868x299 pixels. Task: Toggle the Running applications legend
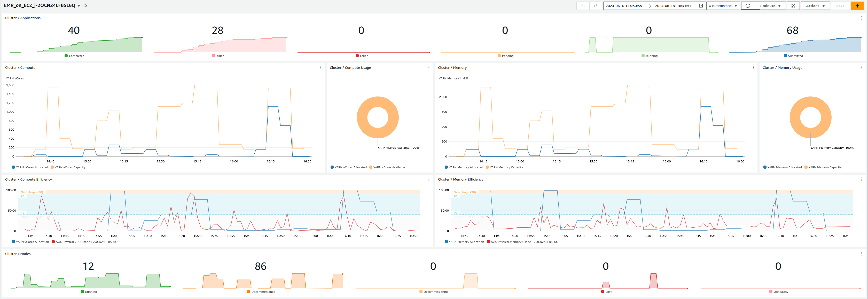[x=649, y=56]
